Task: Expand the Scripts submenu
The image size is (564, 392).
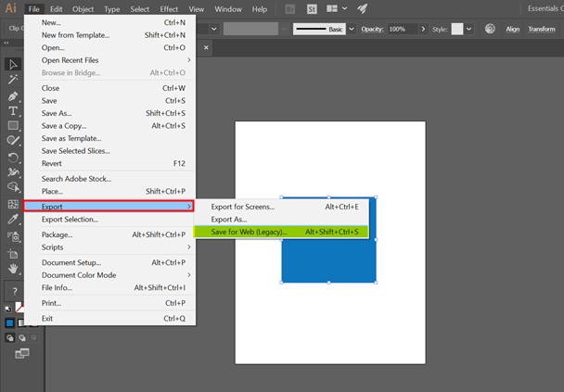Action: 189,247
